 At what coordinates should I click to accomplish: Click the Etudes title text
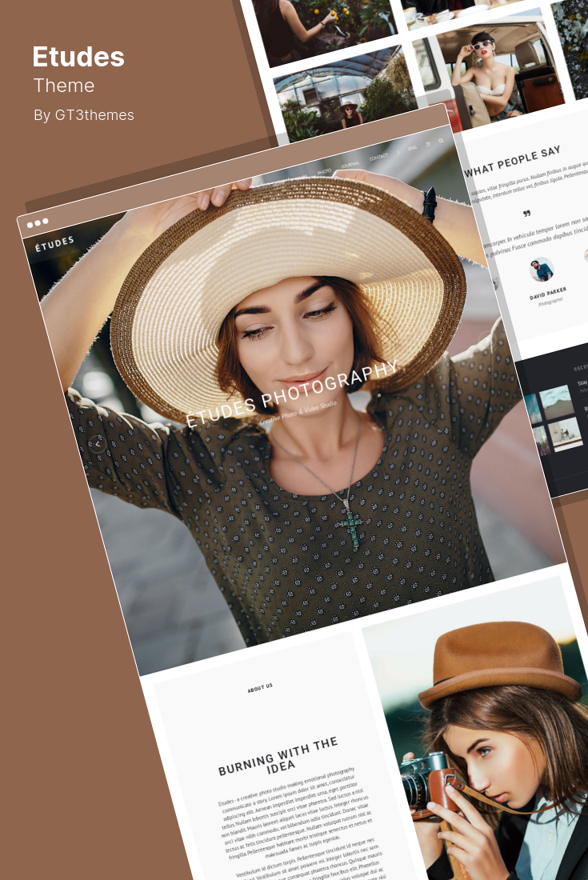coord(78,57)
